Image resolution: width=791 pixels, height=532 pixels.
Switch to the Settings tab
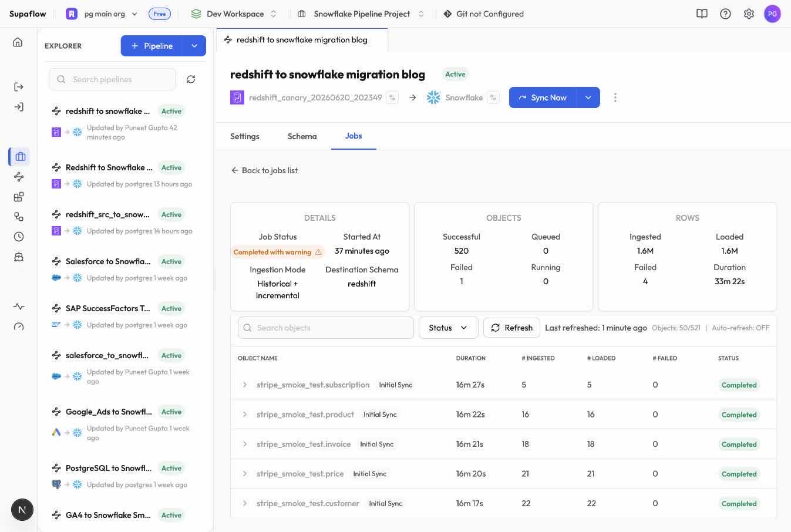[245, 136]
